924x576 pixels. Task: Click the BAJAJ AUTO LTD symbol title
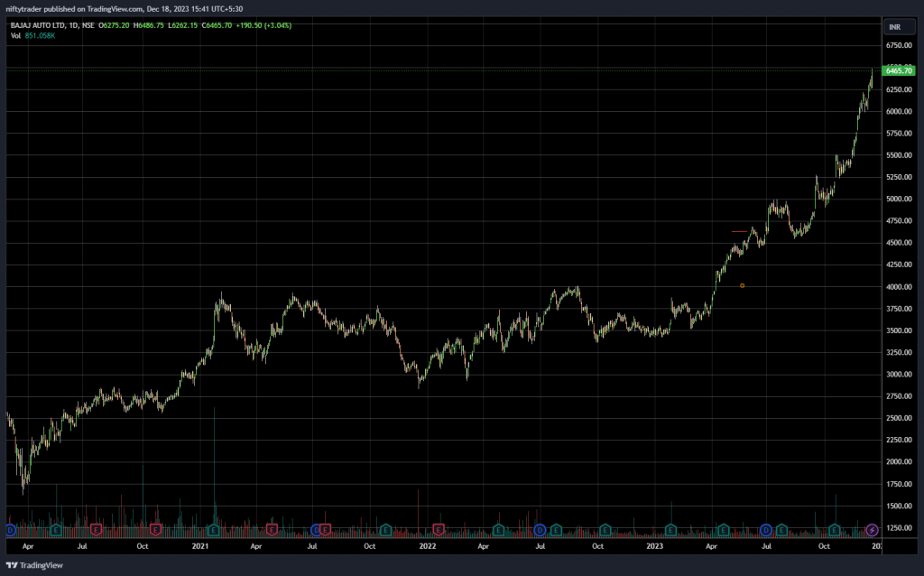pos(38,25)
